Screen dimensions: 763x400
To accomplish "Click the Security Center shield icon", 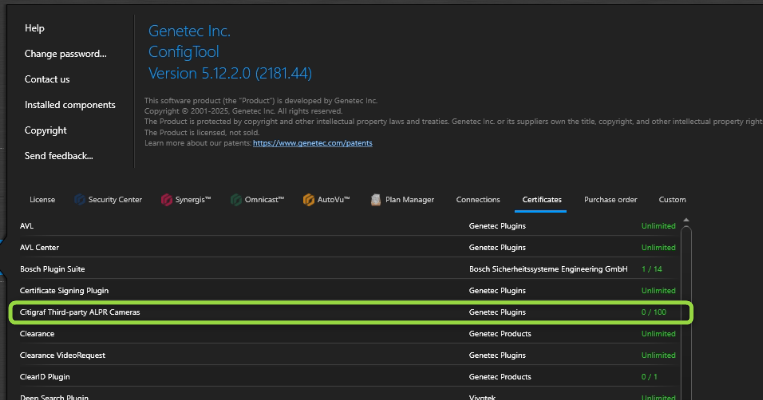I will click(79, 199).
